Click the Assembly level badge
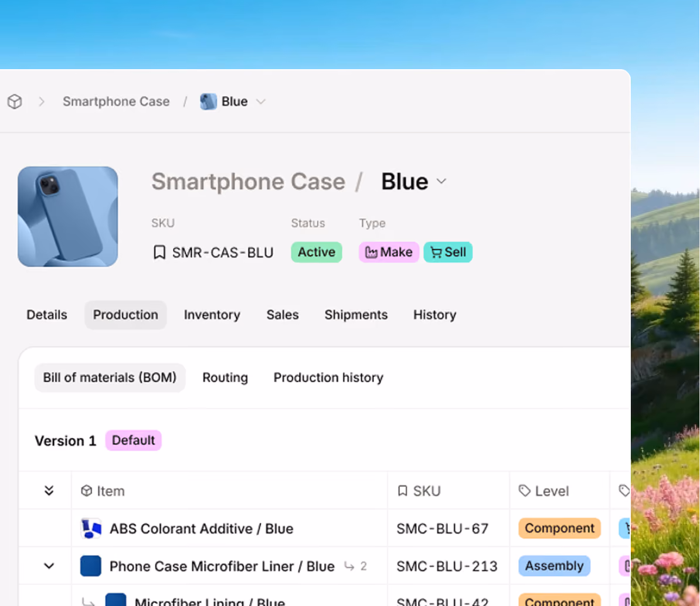 coord(554,566)
